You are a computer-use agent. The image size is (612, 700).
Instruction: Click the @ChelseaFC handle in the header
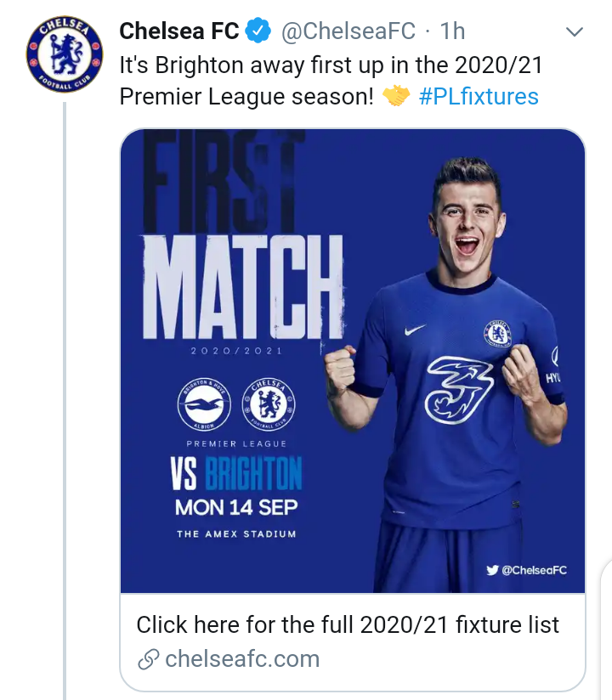(x=348, y=31)
